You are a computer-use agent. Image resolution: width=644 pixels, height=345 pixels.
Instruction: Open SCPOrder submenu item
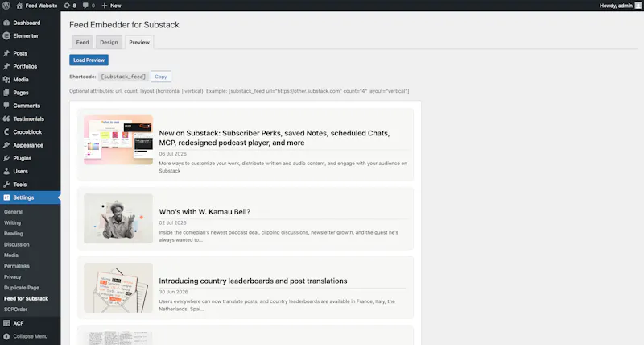[x=15, y=310]
